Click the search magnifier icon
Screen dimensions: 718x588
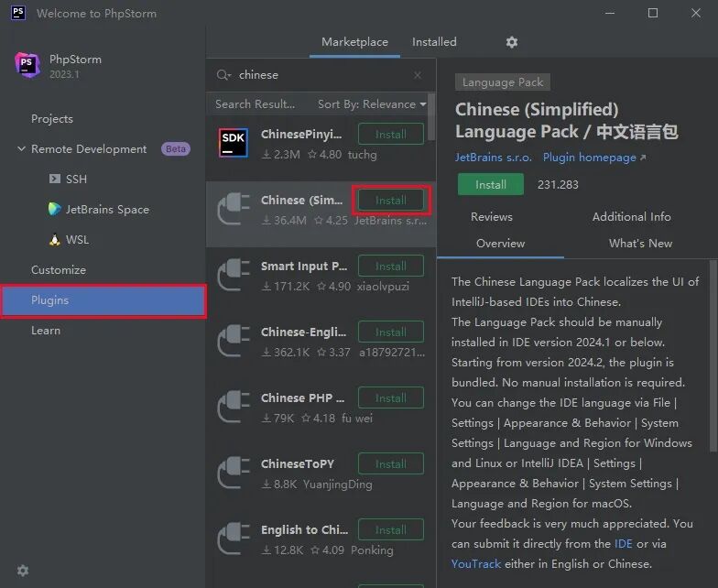coord(223,75)
